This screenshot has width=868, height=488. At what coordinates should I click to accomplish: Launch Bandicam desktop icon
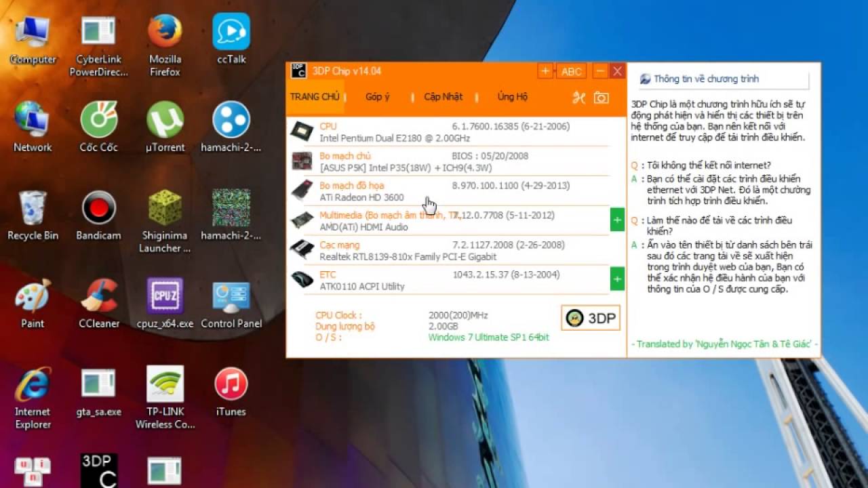[x=99, y=216]
